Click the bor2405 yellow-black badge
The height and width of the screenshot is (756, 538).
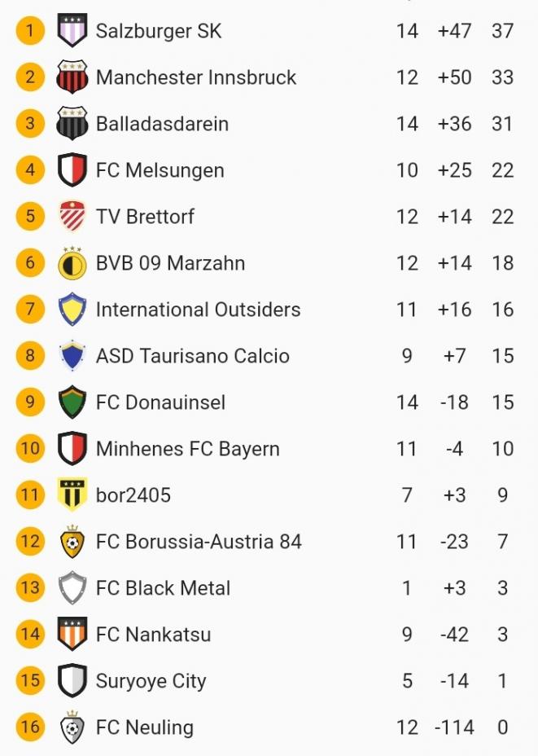72,495
